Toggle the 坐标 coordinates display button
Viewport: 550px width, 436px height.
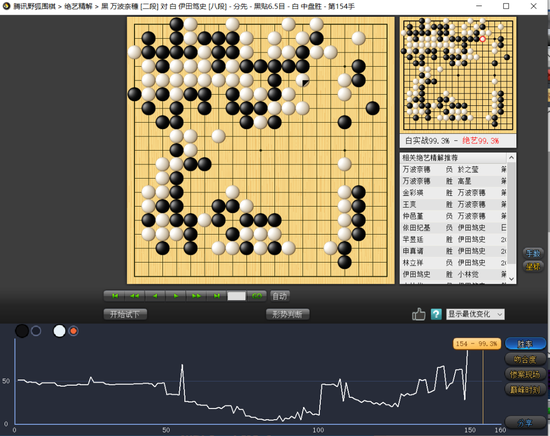pyautogui.click(x=533, y=267)
